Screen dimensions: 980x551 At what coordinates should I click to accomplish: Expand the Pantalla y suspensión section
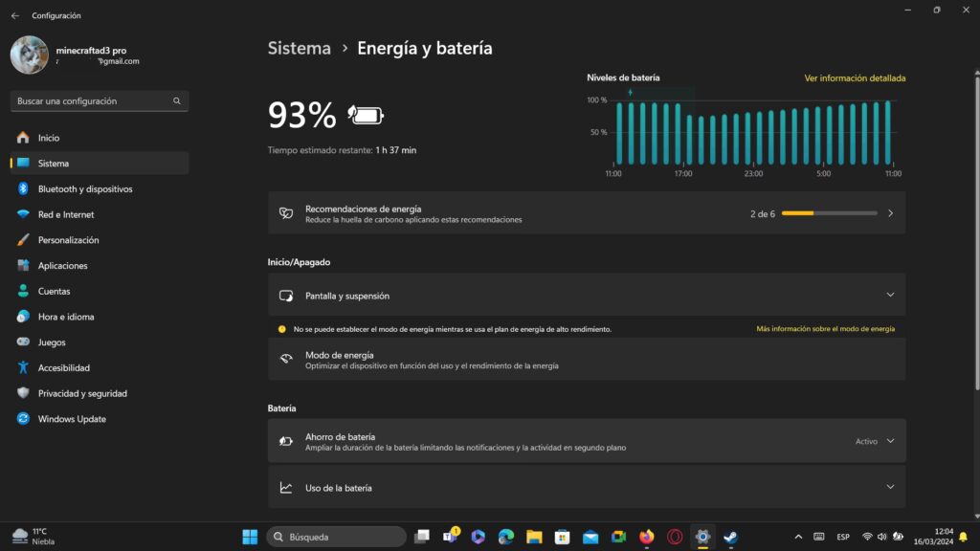887,295
